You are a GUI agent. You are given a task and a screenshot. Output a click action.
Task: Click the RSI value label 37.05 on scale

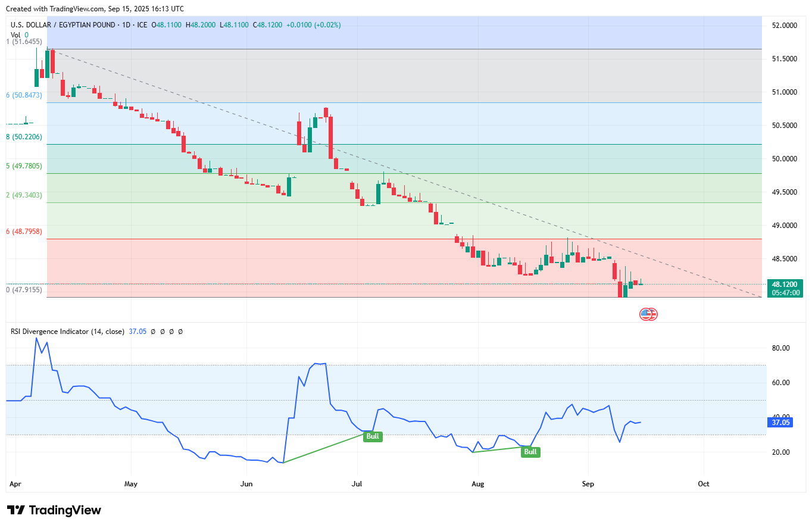point(780,421)
